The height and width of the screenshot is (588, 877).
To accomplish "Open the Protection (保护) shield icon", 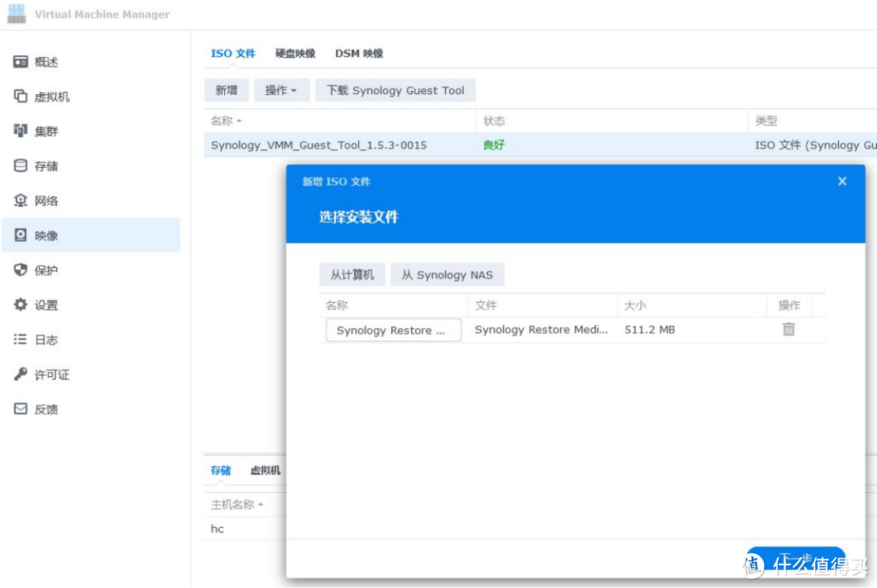I will pos(21,270).
